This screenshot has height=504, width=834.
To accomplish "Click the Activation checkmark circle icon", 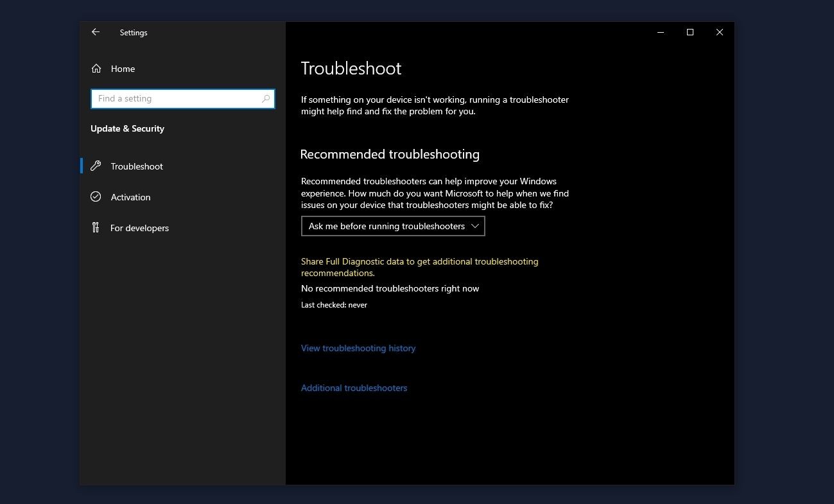I will 96,196.
